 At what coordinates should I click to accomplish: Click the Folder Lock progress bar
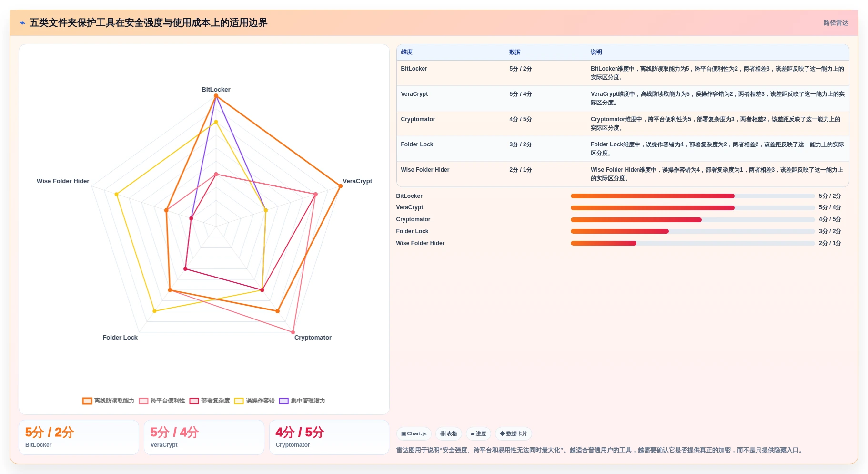click(693, 231)
